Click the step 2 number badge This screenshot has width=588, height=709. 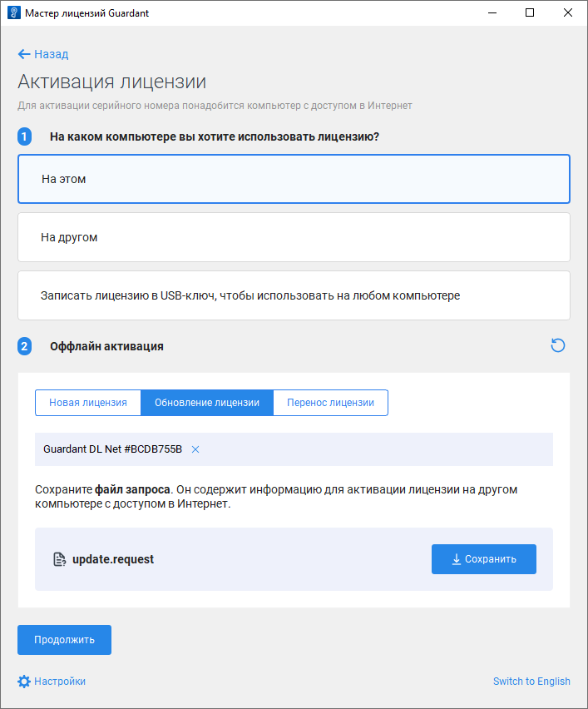pyautogui.click(x=25, y=346)
